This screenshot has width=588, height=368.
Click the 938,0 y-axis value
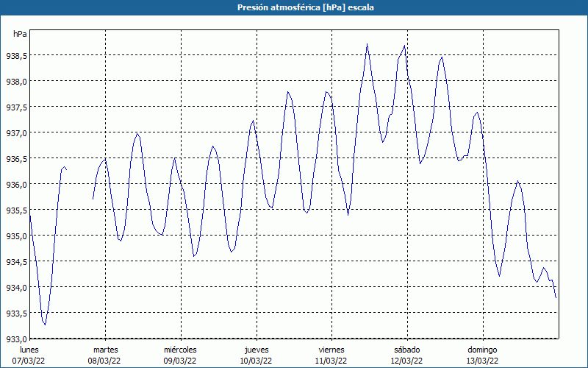point(16,81)
